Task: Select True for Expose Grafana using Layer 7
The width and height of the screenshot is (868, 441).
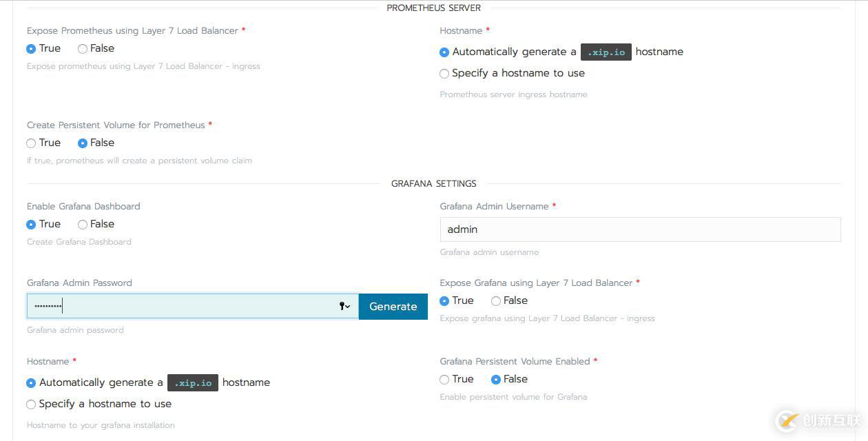Action: 444,301
